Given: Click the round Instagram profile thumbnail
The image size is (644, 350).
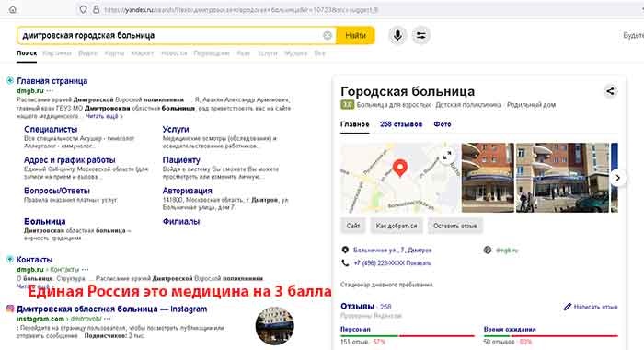Looking at the screenshot, I should (274, 326).
